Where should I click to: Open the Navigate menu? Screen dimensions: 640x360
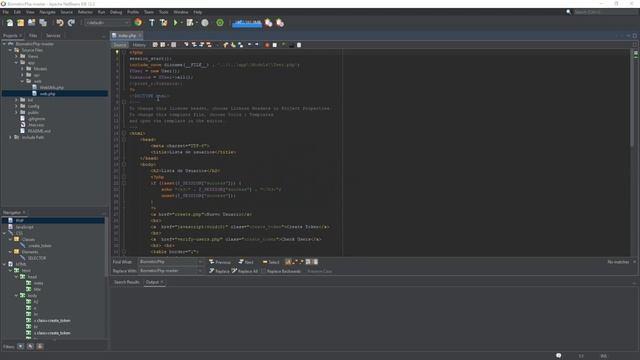47,12
